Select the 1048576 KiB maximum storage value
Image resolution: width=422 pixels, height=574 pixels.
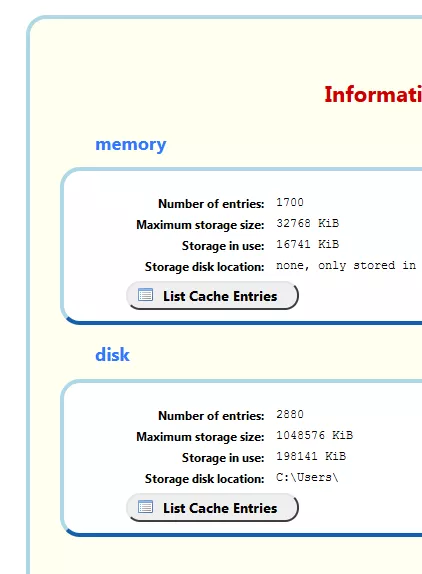(x=314, y=435)
